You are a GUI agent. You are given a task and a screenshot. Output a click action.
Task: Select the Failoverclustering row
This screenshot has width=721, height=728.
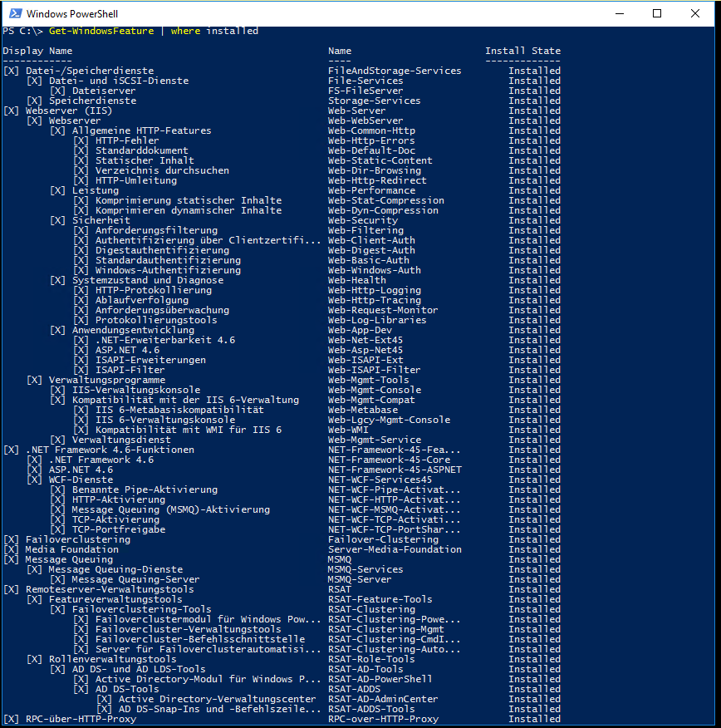[x=282, y=540]
